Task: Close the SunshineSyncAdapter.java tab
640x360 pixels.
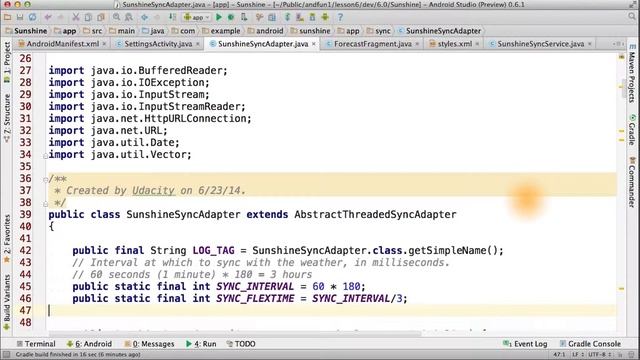Action: click(313, 44)
